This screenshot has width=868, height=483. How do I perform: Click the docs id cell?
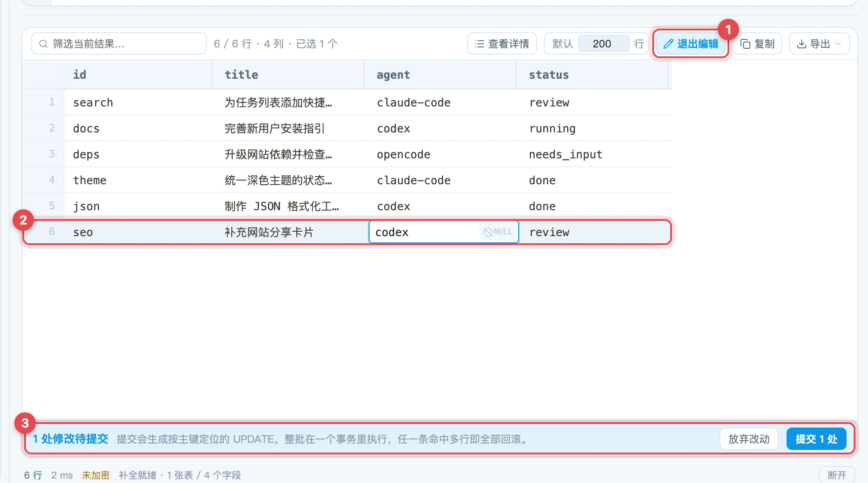click(x=138, y=128)
